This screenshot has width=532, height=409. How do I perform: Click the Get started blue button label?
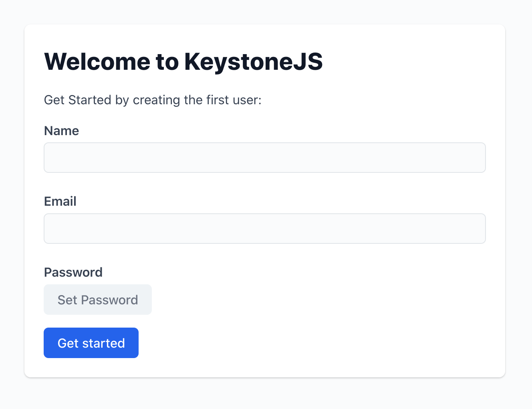pyautogui.click(x=91, y=343)
